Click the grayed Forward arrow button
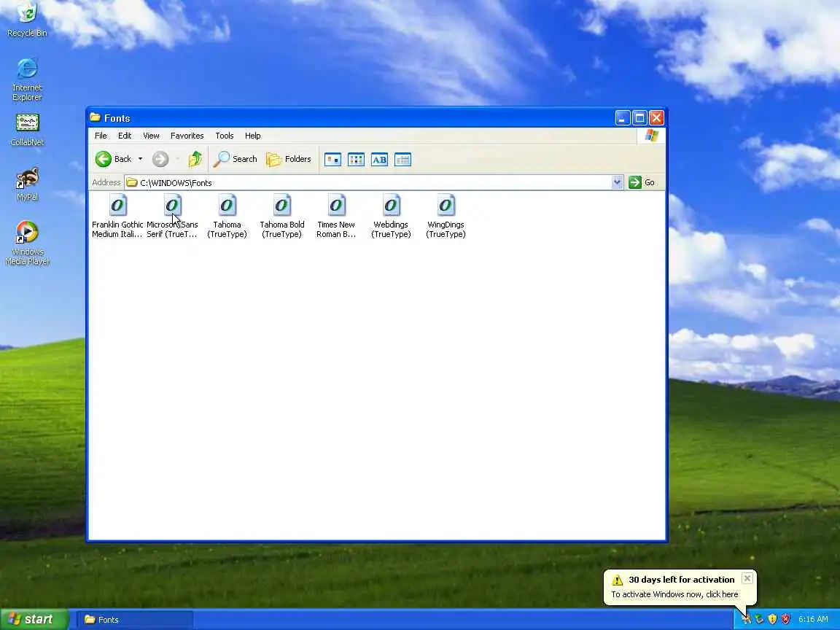 coord(160,159)
